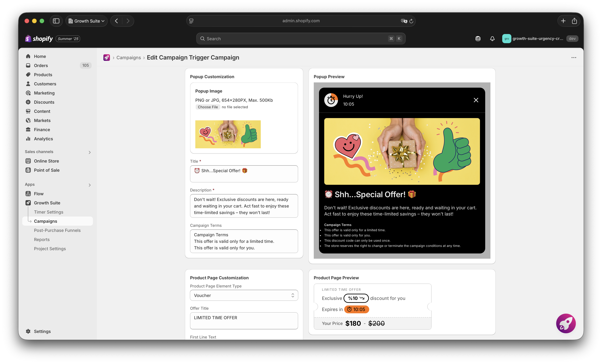Click translate page icon in address bar
The width and height of the screenshot is (602, 364).
pyautogui.click(x=404, y=21)
